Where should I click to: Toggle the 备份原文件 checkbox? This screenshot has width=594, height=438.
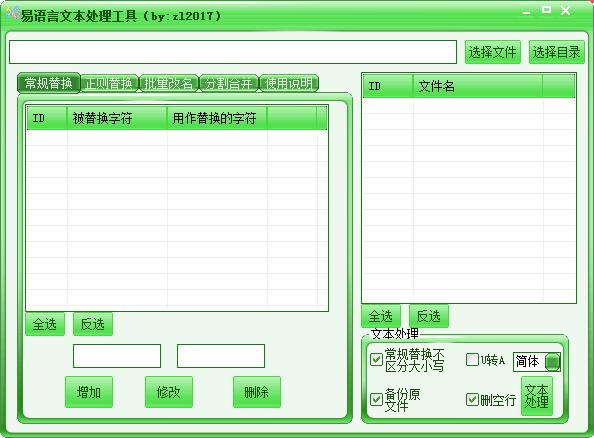(376, 399)
